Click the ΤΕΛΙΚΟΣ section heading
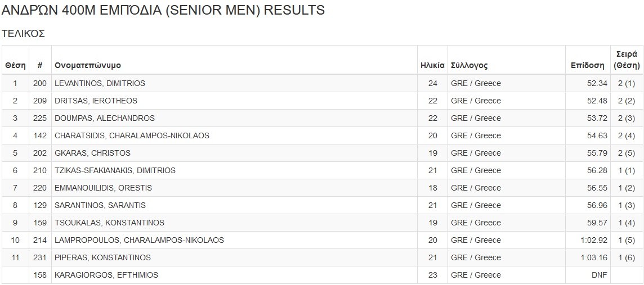This screenshot has width=644, height=285. pos(23,34)
